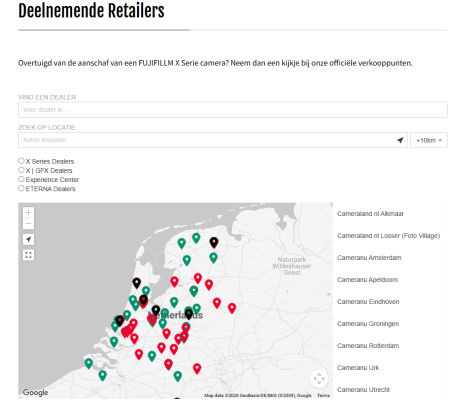This screenshot has width=475, height=403.
Task: Click the map's locate-me arrow button
Action: (x=28, y=239)
